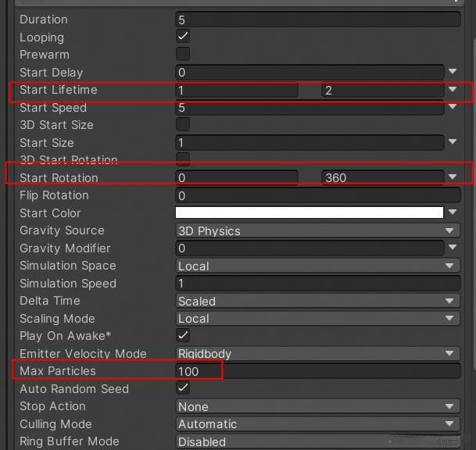476x450 pixels.
Task: Open the Scaling Mode dropdown
Action: click(x=317, y=318)
